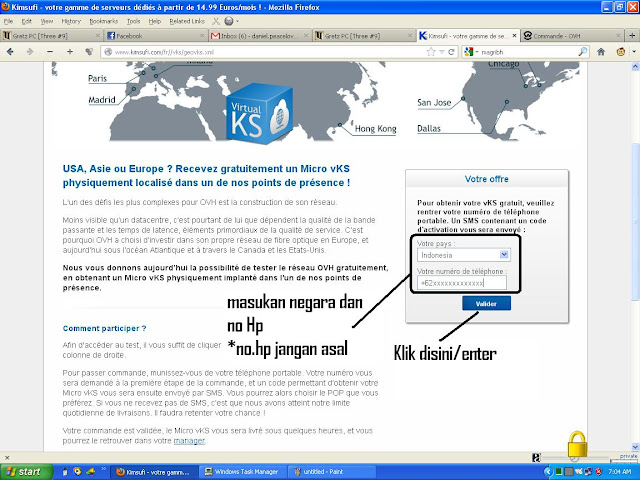Screen dimensions: 640x480
Task: Click the Paris map label
Action: point(98,78)
